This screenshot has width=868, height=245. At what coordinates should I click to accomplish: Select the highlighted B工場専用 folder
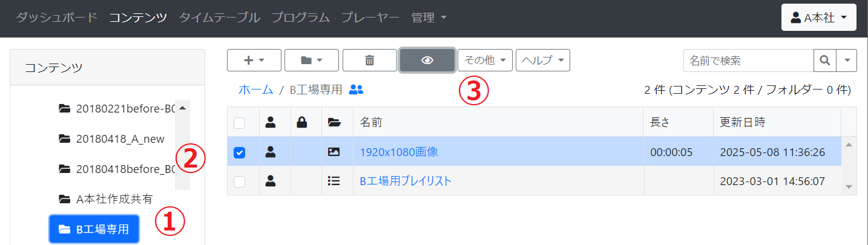pos(94,229)
